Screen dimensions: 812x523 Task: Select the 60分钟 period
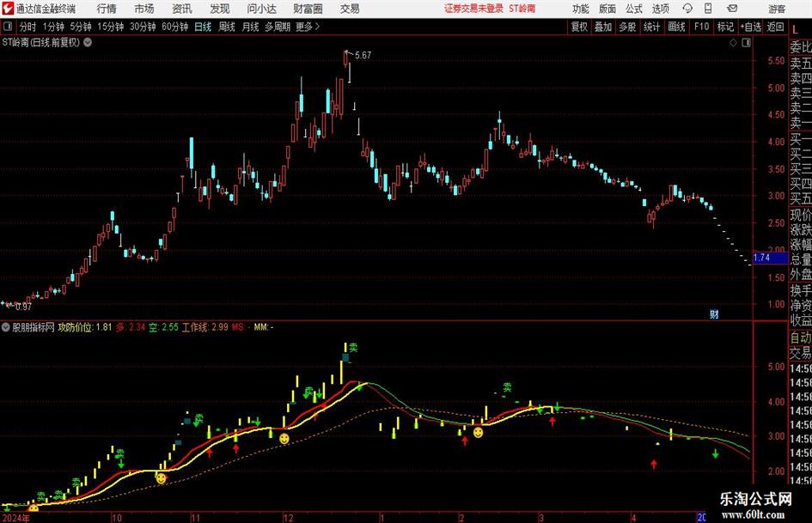coord(175,27)
